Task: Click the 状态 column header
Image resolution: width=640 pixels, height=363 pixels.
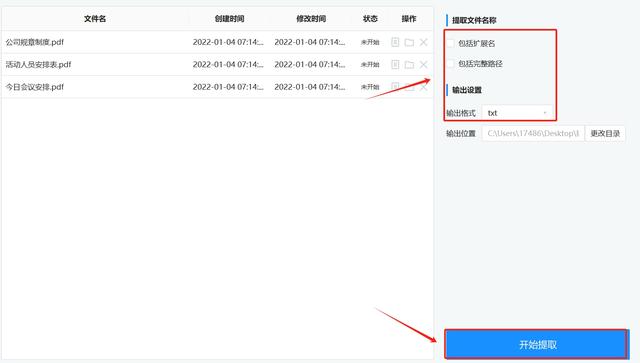Action: click(370, 19)
